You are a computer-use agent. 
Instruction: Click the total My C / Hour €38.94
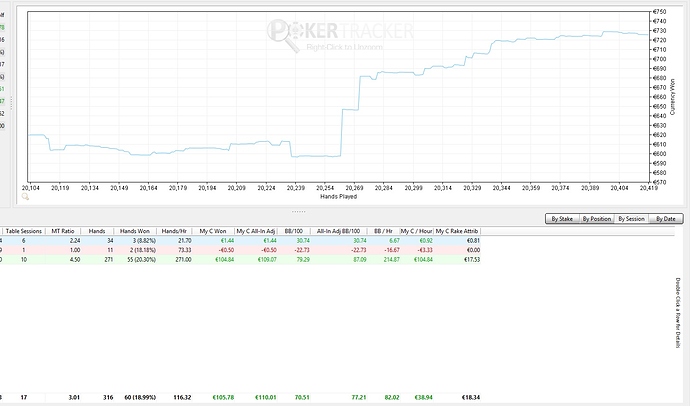[423, 397]
